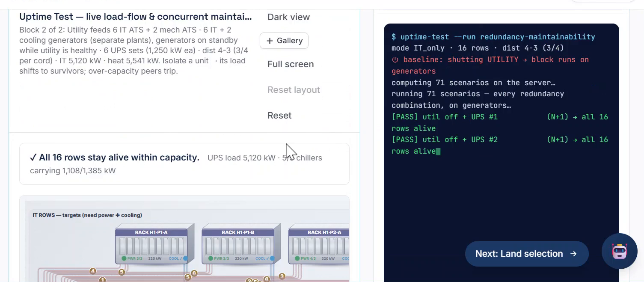Screen dimensions: 644x282
Task: Click '320 kW' label on RACK H1·P1·A
Action: [155, 258]
